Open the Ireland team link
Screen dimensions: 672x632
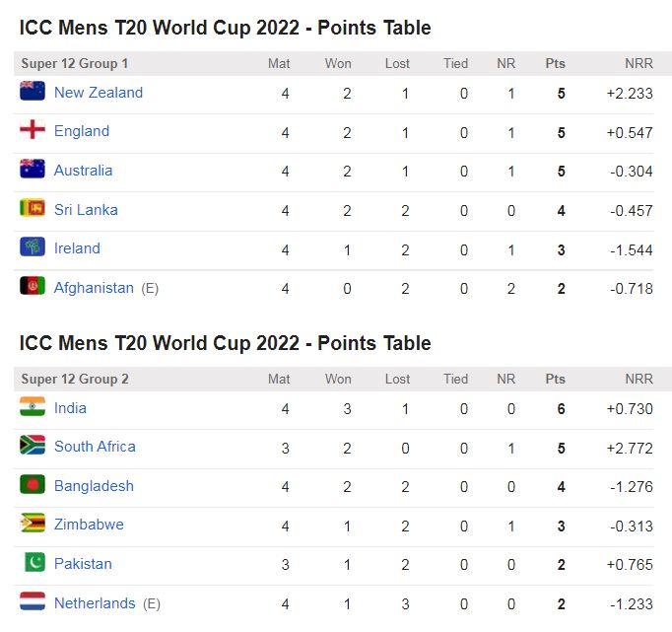(x=77, y=248)
